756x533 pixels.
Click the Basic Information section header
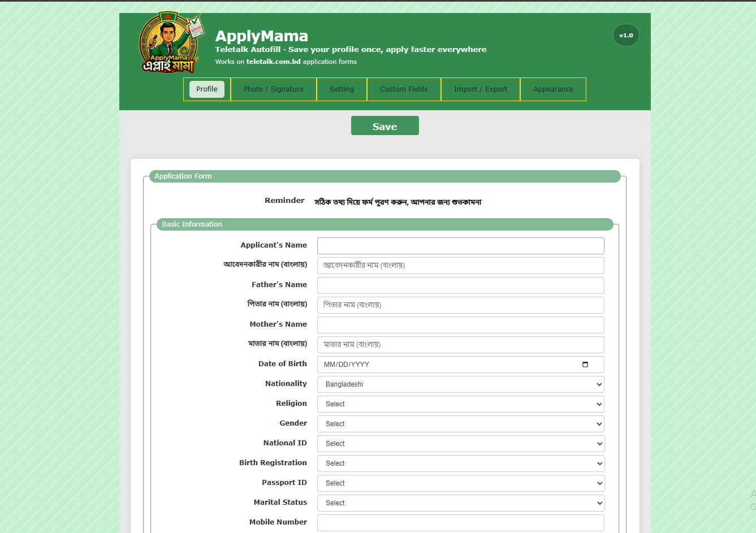click(x=385, y=224)
